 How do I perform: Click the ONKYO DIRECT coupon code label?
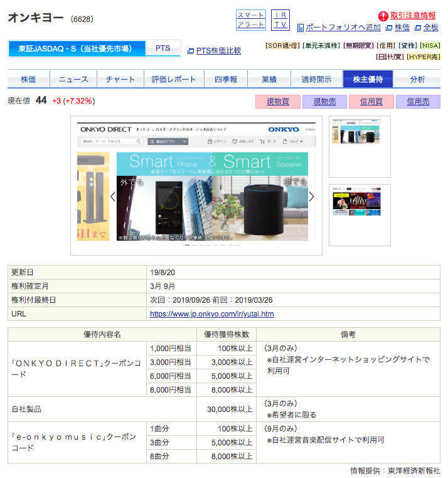(x=76, y=369)
